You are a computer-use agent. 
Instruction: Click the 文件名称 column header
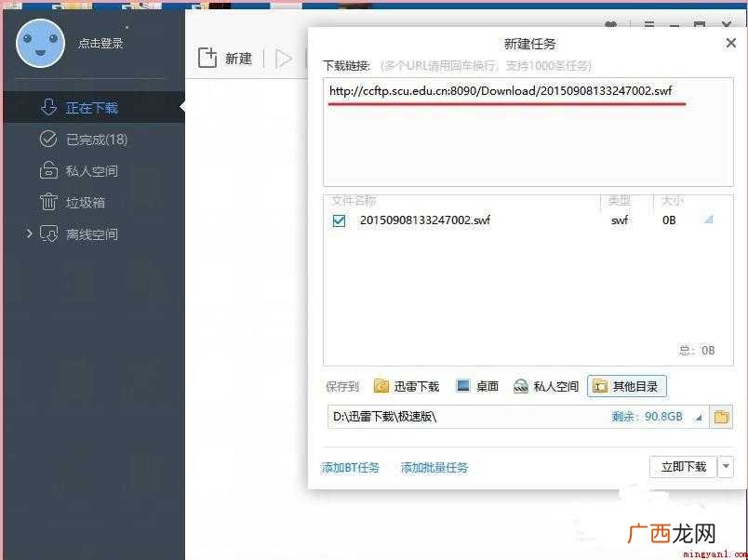[354, 201]
